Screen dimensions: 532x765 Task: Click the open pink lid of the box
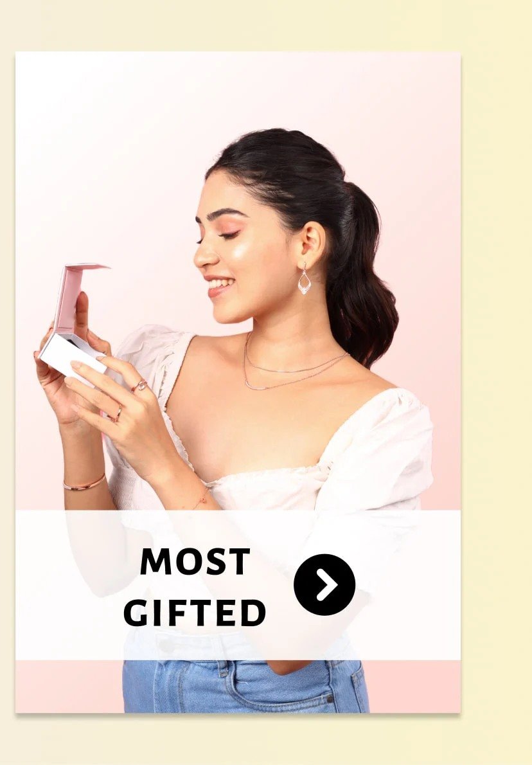click(x=76, y=298)
